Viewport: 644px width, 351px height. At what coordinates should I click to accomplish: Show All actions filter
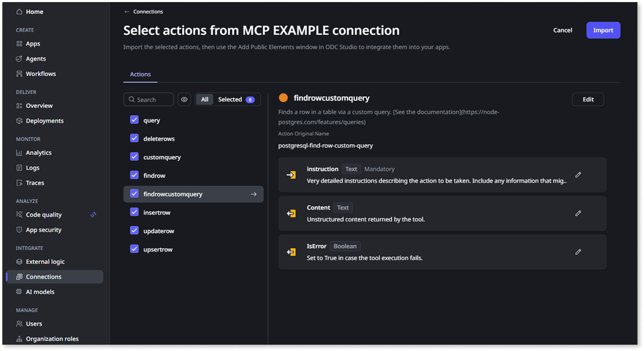205,99
